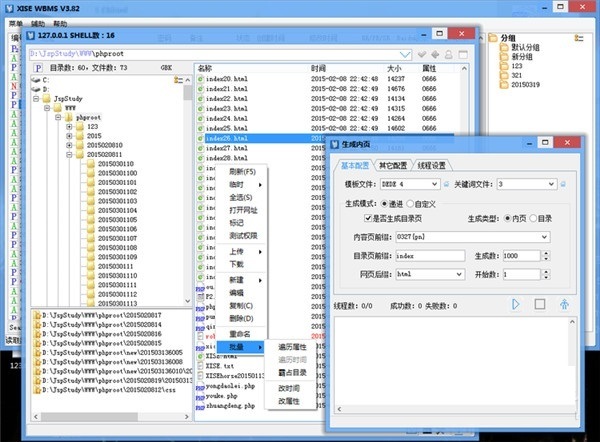Click the XISE.txt file icon
This screenshot has width=600, height=442.
200,366
